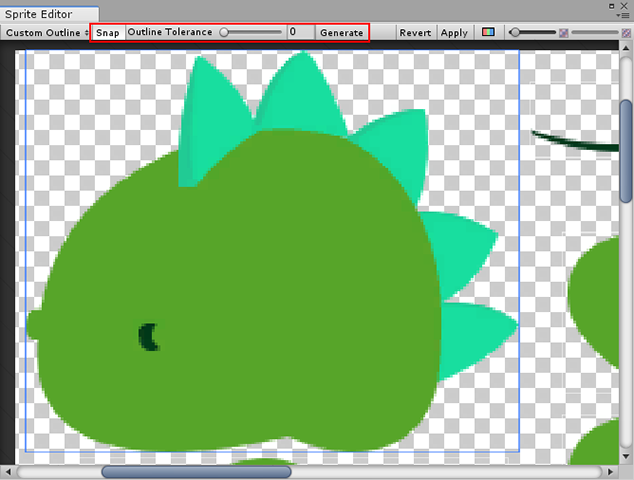
Task: Toggle the Snap option
Action: pyautogui.click(x=107, y=33)
